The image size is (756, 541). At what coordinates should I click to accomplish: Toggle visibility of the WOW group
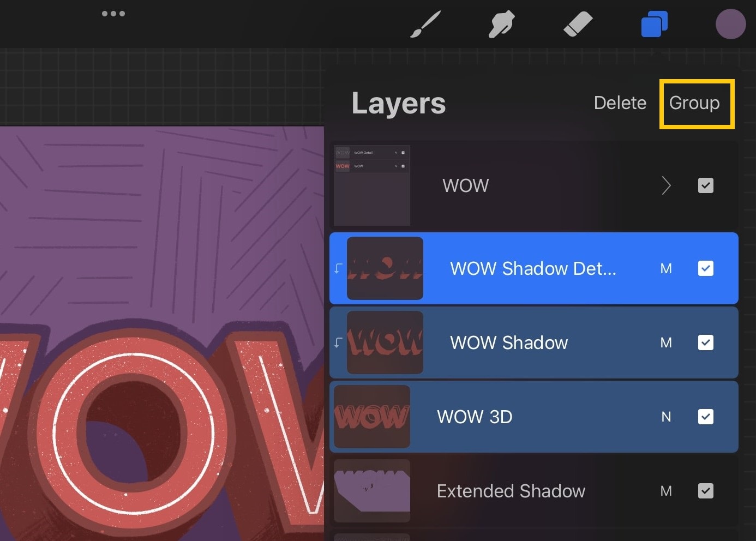point(705,185)
